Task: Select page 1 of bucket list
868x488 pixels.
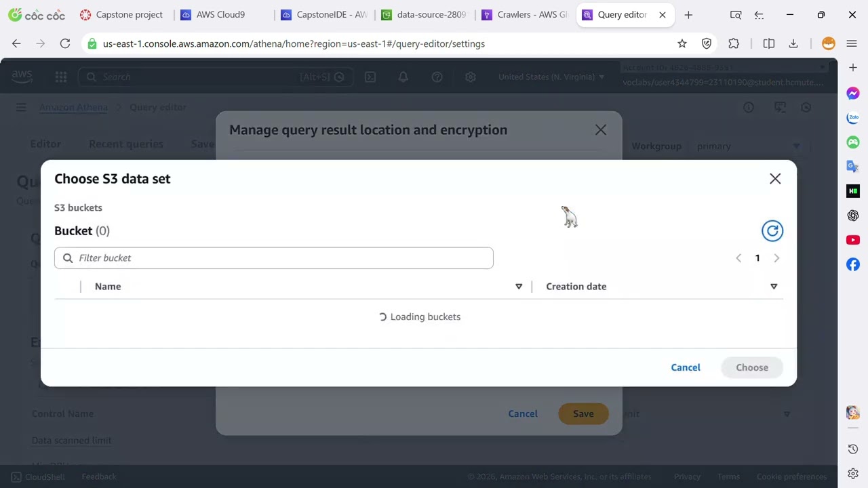Action: click(757, 258)
